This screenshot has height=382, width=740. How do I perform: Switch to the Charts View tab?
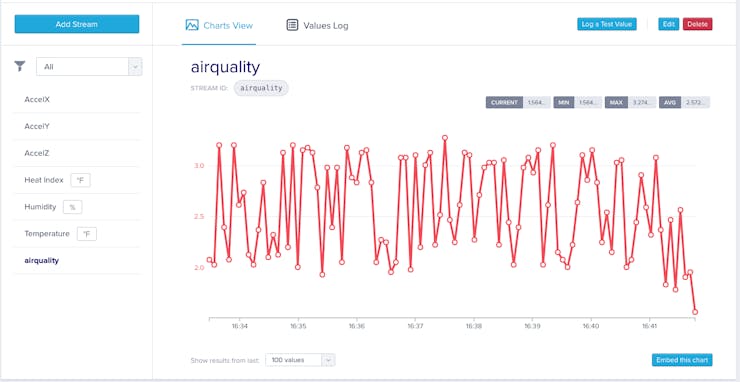(219, 25)
